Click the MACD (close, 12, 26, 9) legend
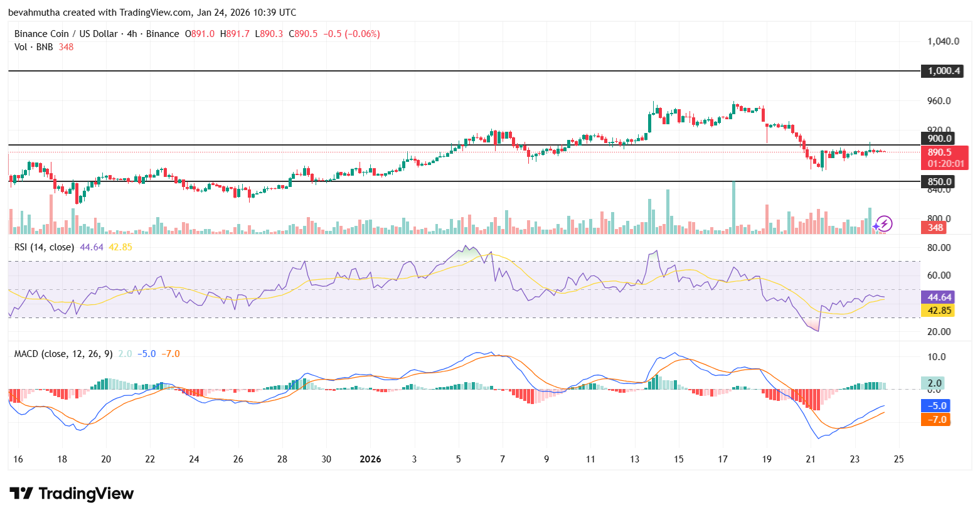 coord(63,354)
